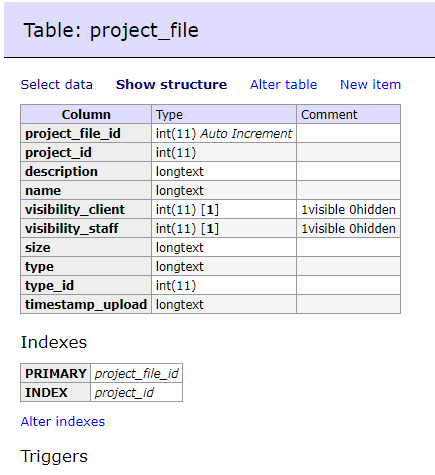The image size is (435, 475).
Task: Click the Comment table header
Action: 348,115
